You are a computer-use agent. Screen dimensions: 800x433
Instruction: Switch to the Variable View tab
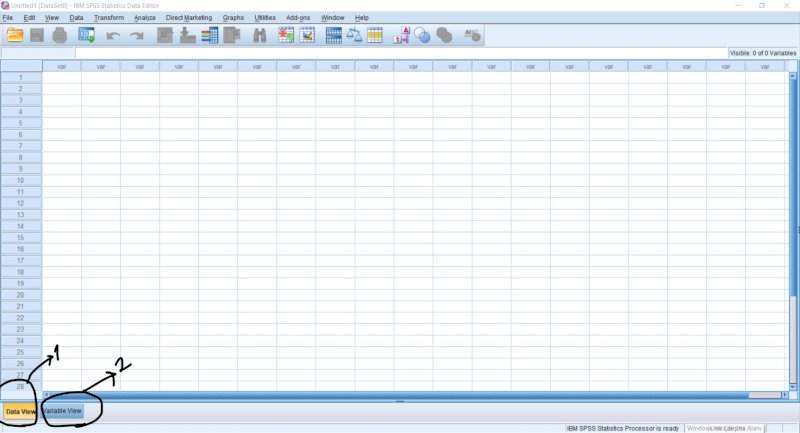pos(62,411)
